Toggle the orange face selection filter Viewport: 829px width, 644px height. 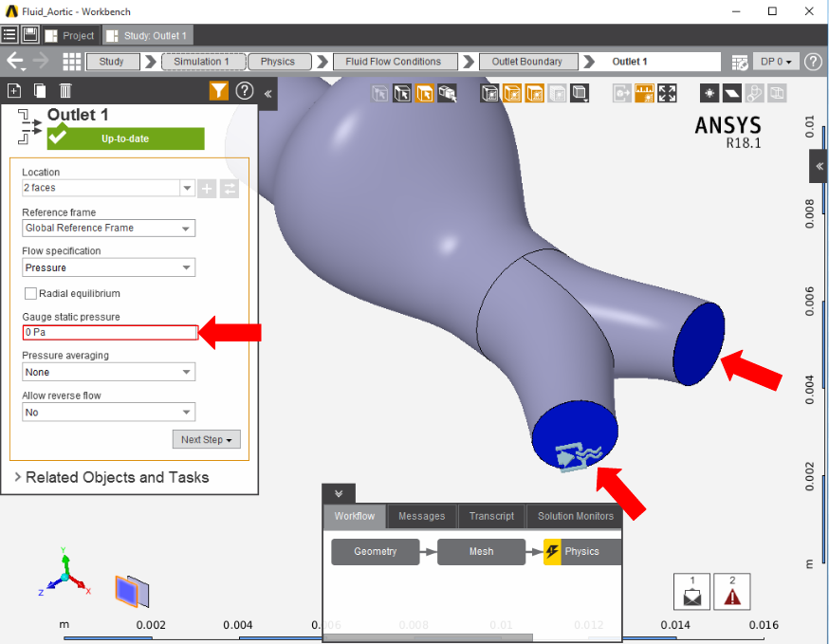click(x=424, y=94)
